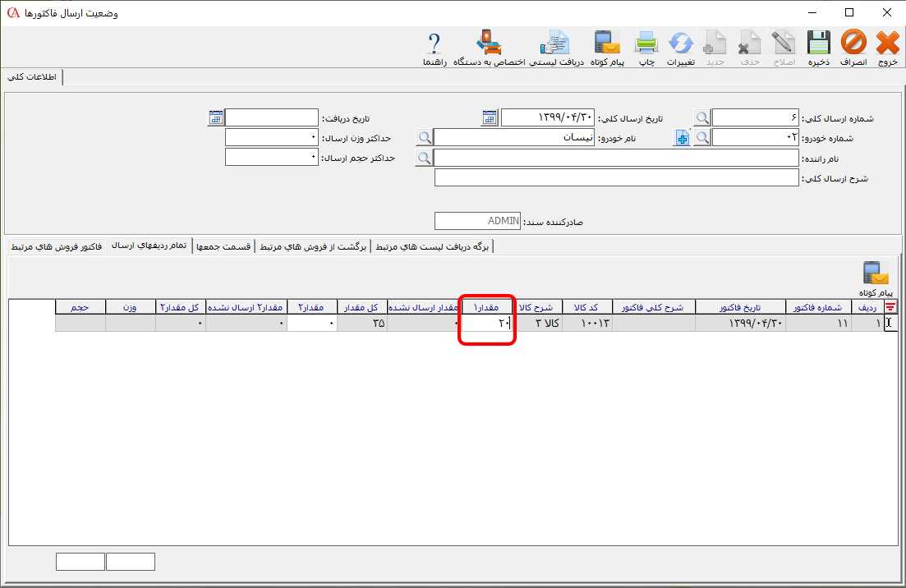Click the red filter icon in grid header
Image resolution: width=906 pixels, height=588 pixels.
coord(890,307)
